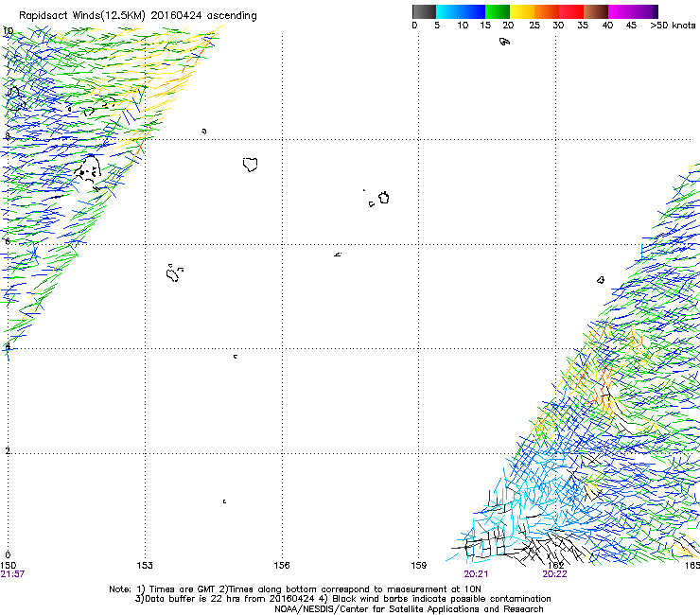Click the title 'Rapidscat Winds(12.5KM) 20160424 ascending'
The width and height of the screenshot is (700, 615).
point(138,16)
